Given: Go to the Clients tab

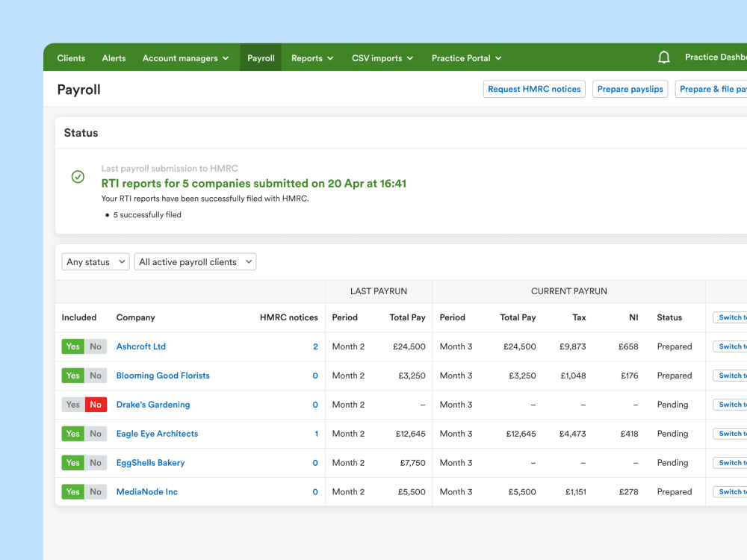Looking at the screenshot, I should click(71, 58).
